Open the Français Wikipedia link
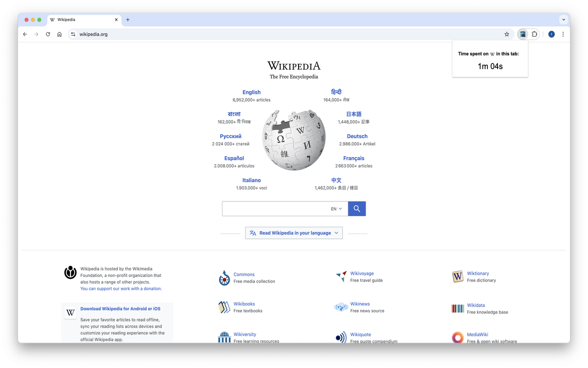The image size is (588, 368). (354, 158)
